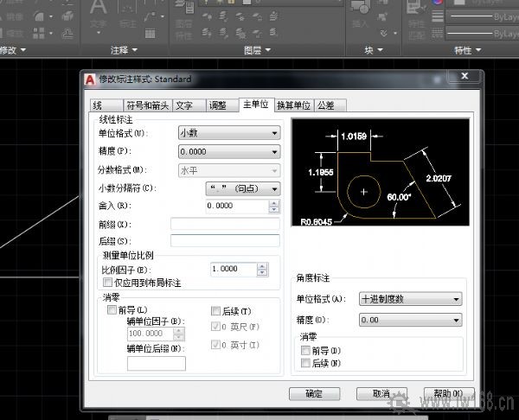Switch to the 换算单位 tab
Screen dimensions: 519x420
coord(294,105)
